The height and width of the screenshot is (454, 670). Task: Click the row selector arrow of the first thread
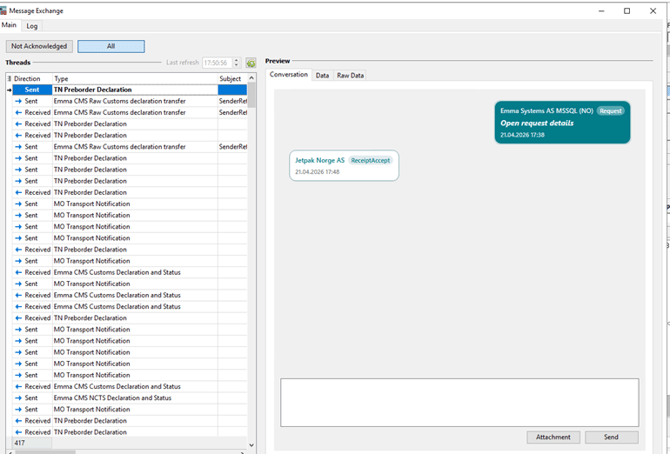9,90
